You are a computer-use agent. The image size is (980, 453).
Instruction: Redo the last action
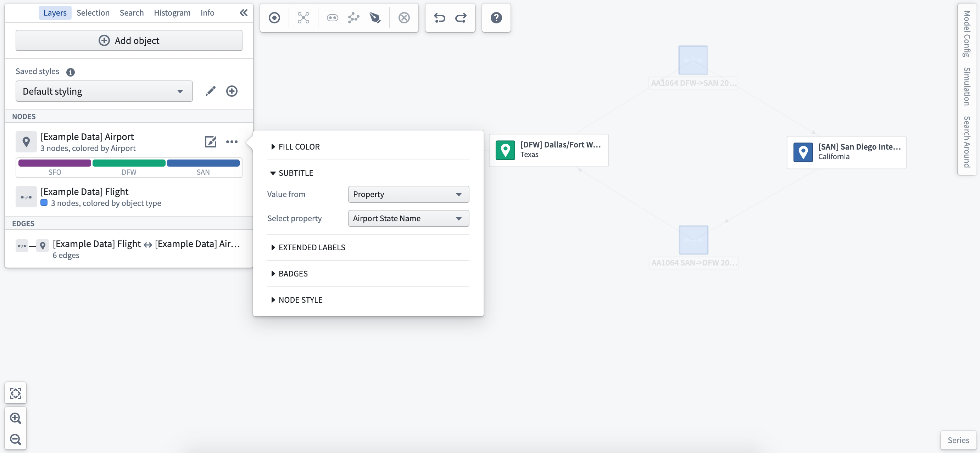coord(461,17)
